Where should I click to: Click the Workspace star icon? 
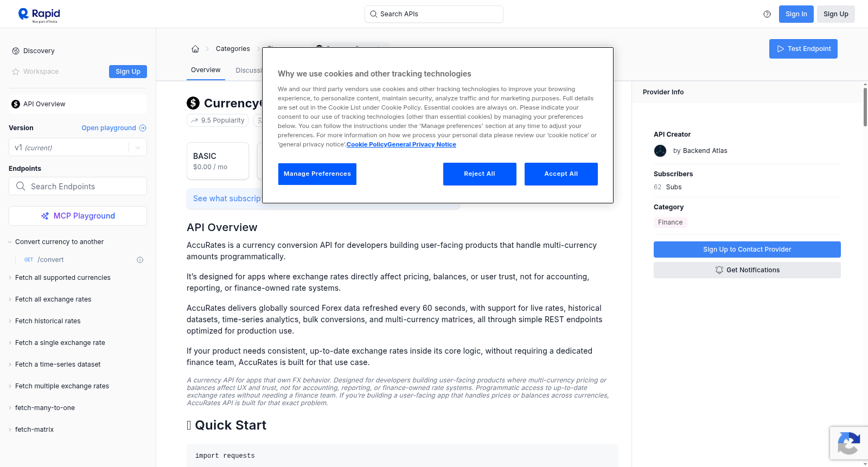point(16,72)
